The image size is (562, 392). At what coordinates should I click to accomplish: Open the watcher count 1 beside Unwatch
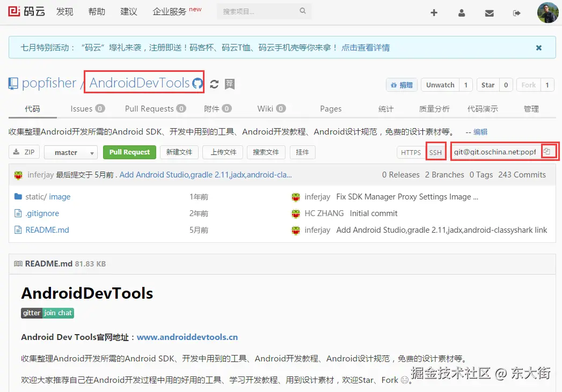tap(465, 85)
